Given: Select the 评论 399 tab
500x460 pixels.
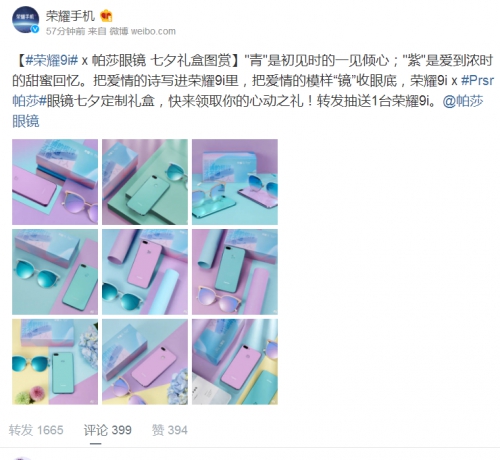Looking at the screenshot, I should 108,430.
